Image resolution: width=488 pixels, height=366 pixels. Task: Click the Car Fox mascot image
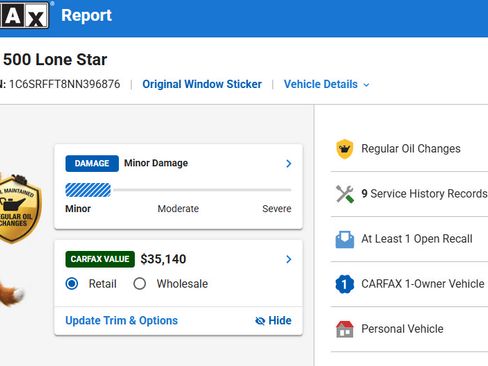[12, 293]
